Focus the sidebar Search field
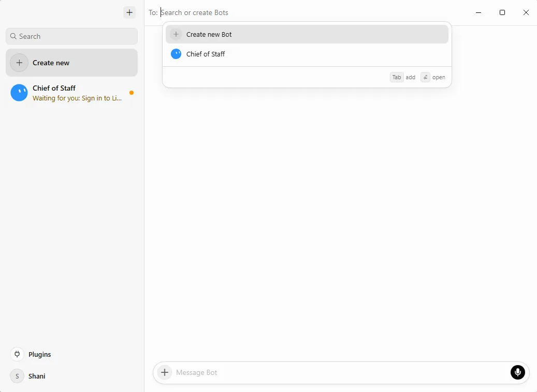Screen dimensions: 537x392 (x=71, y=36)
